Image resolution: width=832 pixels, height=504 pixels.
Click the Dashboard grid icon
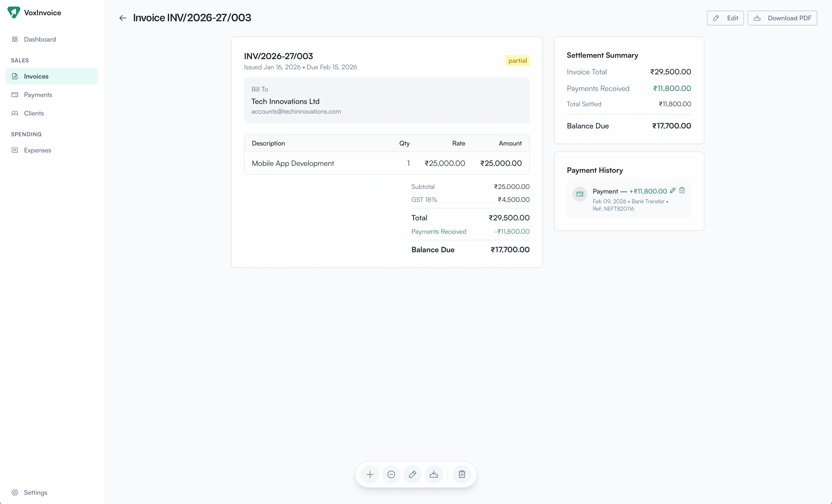click(x=15, y=39)
